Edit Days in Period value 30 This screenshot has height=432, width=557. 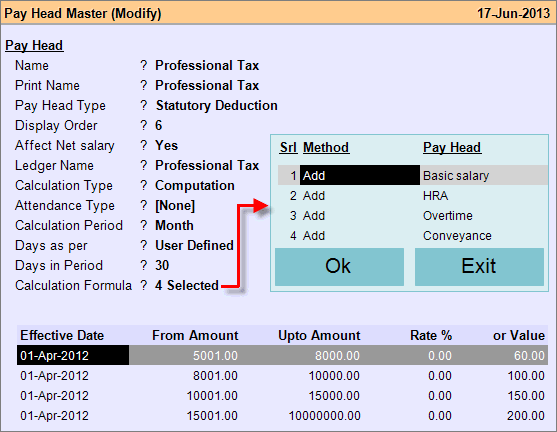pos(162,265)
